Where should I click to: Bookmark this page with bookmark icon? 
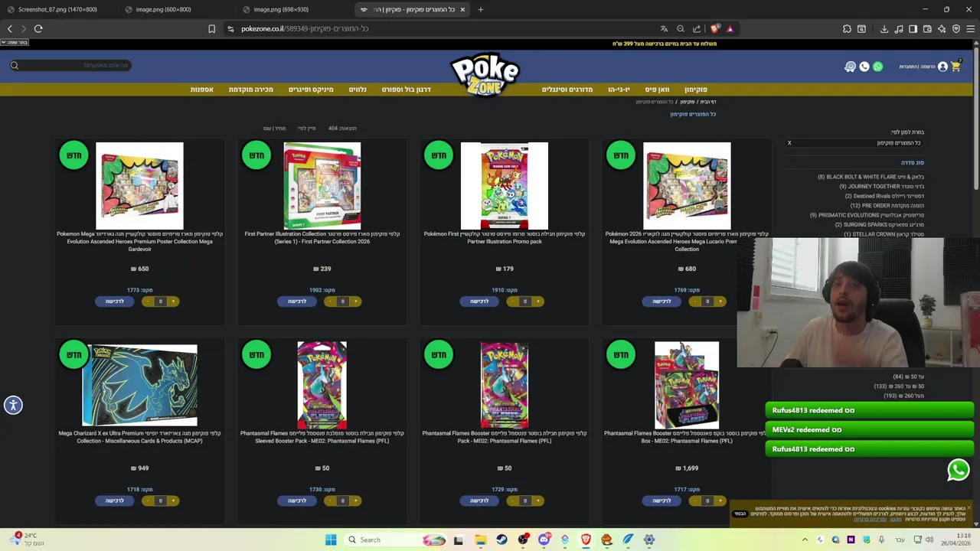click(212, 28)
